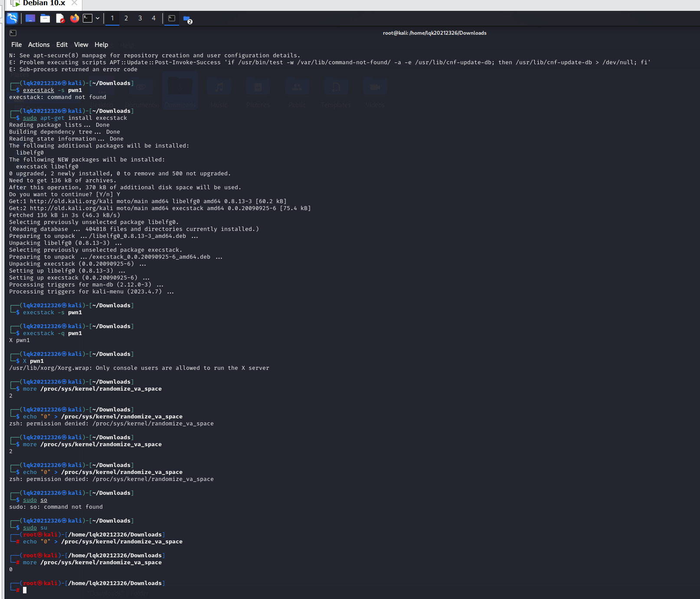Click the 'sudo su' command line
The image size is (700, 599).
[35, 528]
